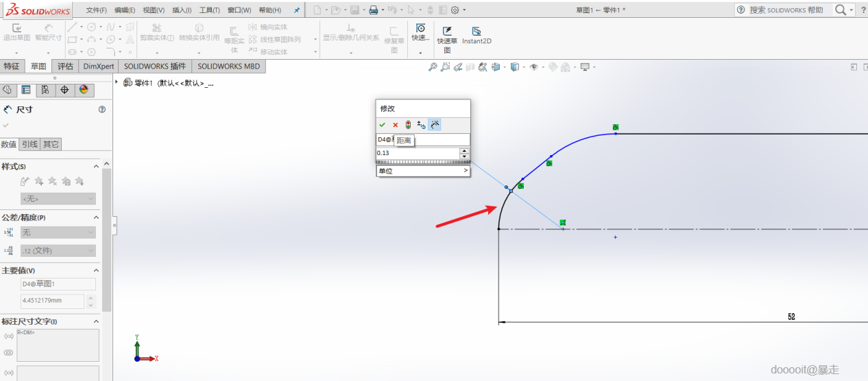Collapse the 主要值(V) section
The image size is (868, 381).
[96, 270]
